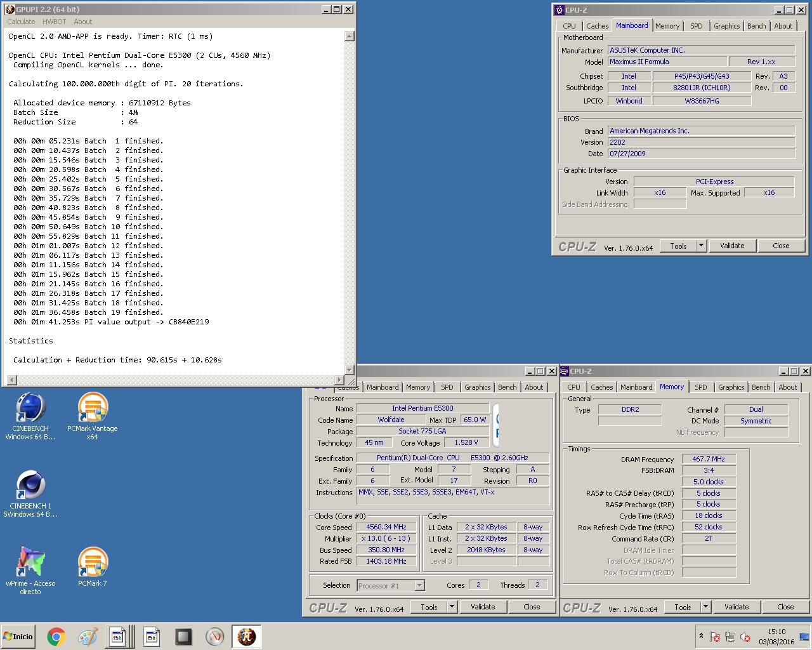Switch to Mainboard tab in CPU tab CPU-Z window
Viewport: 812px width, 650px height.
point(383,387)
